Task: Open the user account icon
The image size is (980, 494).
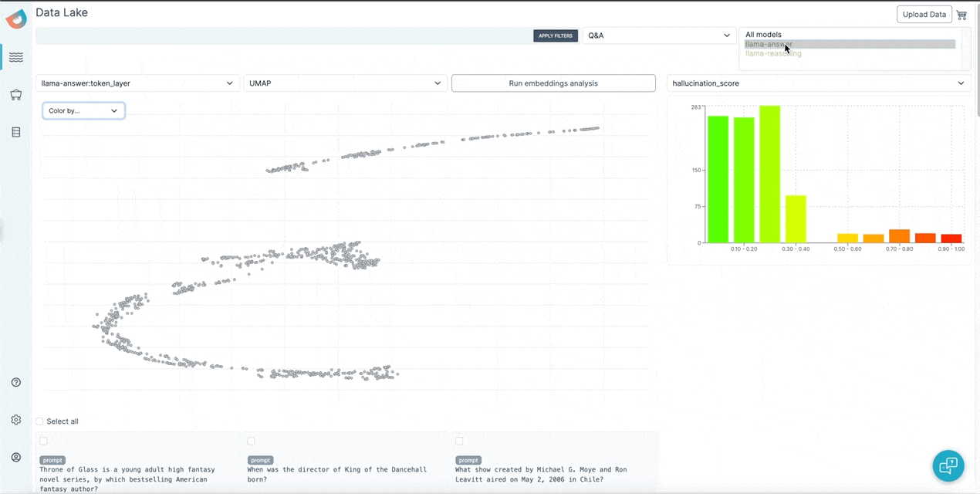Action: pyautogui.click(x=16, y=458)
